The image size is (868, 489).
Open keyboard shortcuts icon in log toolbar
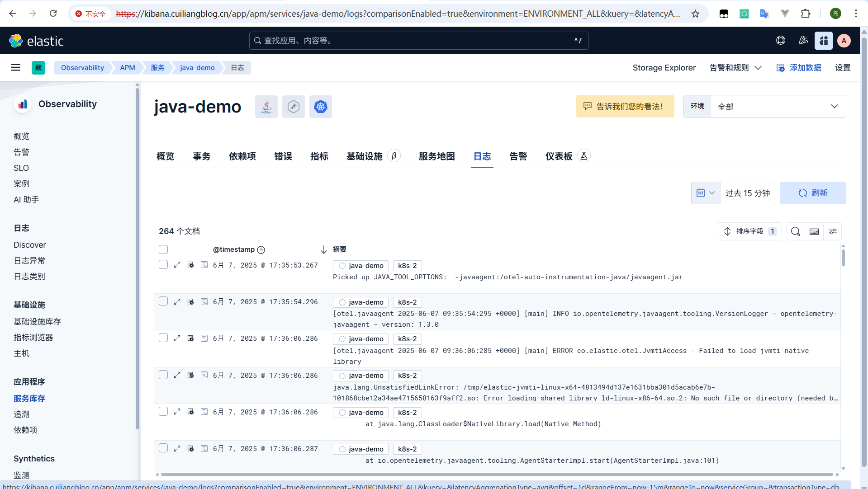pyautogui.click(x=814, y=231)
